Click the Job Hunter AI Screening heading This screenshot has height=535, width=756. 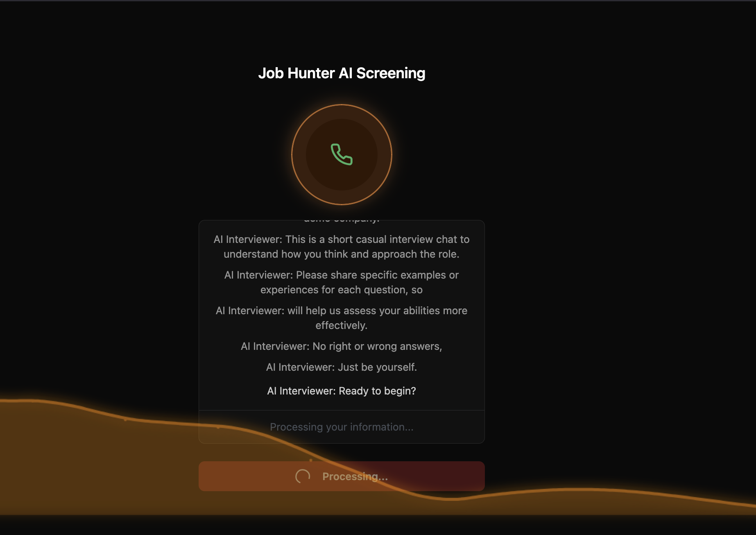pyautogui.click(x=342, y=73)
